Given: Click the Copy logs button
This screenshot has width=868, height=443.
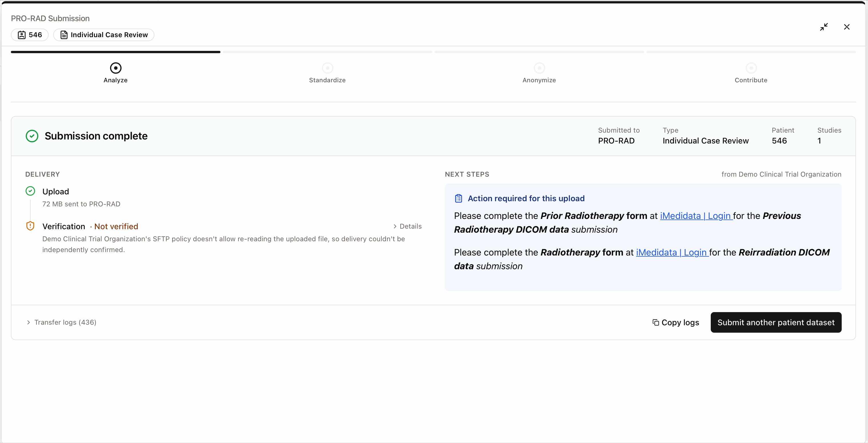Looking at the screenshot, I should (676, 322).
